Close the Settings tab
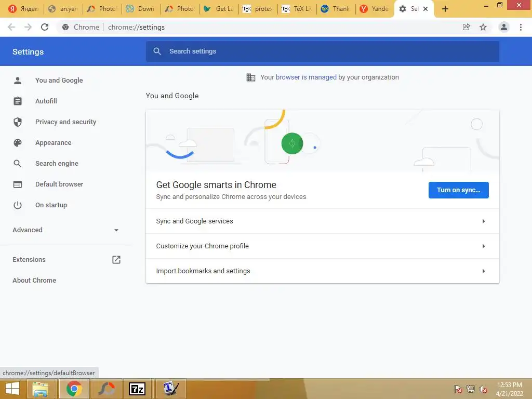Viewport: 532px width, 399px height. pyautogui.click(x=425, y=9)
